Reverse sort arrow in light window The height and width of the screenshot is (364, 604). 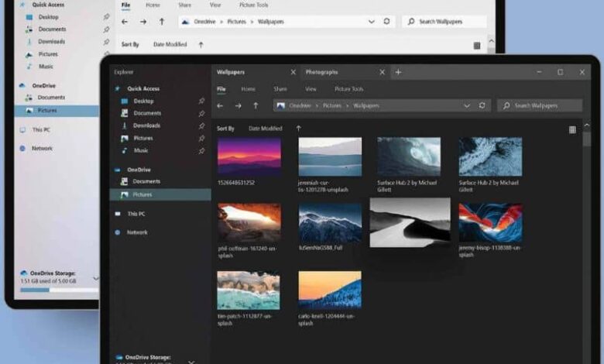pos(201,45)
